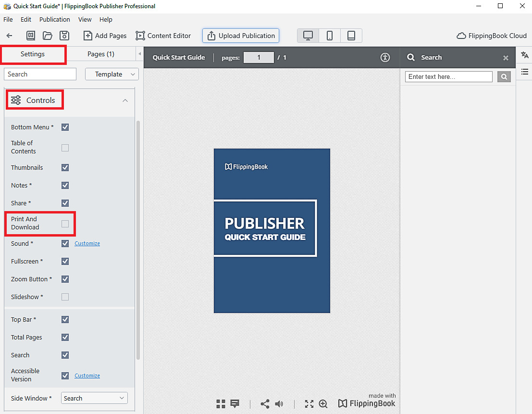Screen dimensions: 532x414
Task: Open the Help menu
Action: tap(106, 19)
